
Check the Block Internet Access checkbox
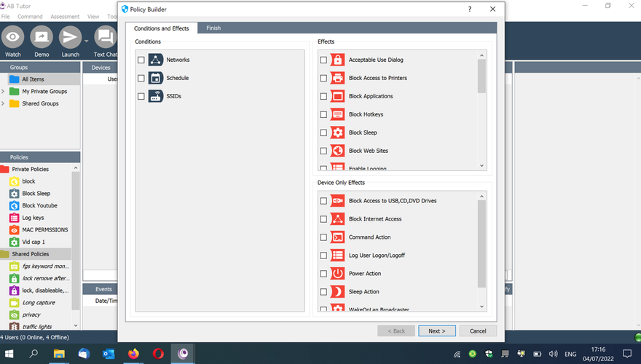(323, 219)
